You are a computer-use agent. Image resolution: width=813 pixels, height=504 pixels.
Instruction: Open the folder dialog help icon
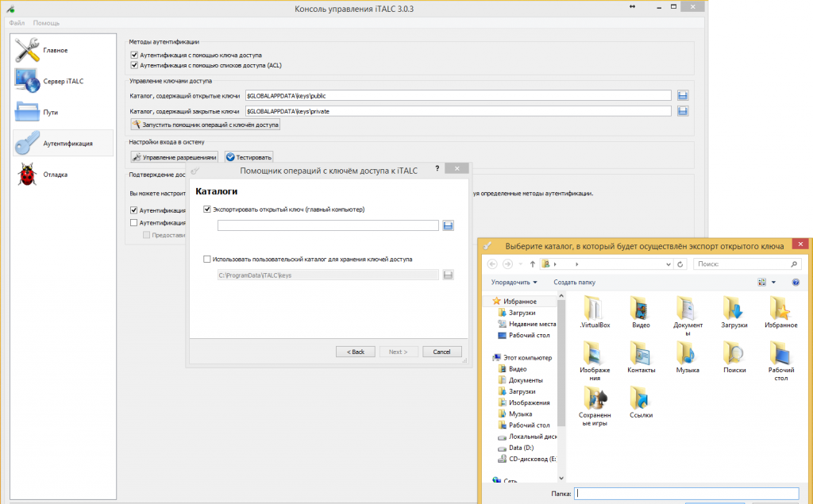[x=796, y=282]
